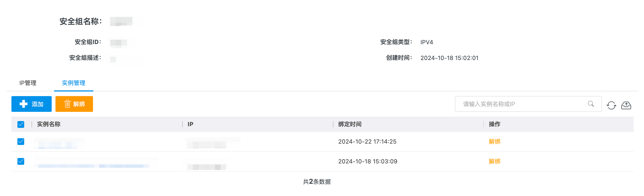Click the magnifier search icon
This screenshot has height=196, width=644.
(x=591, y=104)
